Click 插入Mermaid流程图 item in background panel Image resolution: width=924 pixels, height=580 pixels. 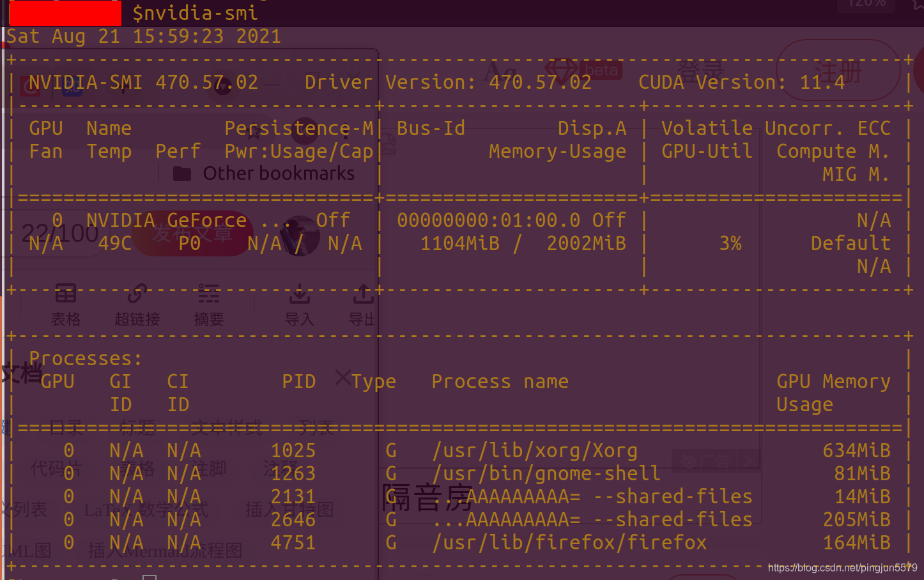[x=165, y=550]
